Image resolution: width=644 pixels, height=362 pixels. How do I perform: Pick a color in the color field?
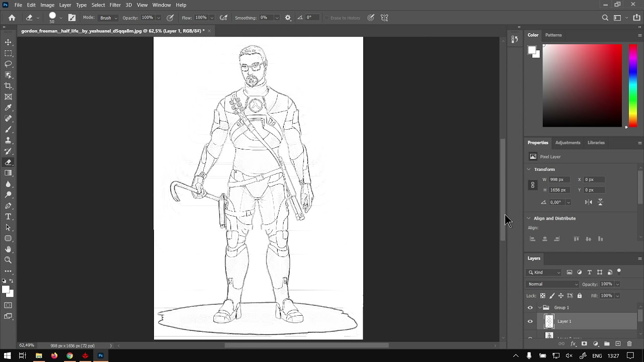[x=582, y=85]
